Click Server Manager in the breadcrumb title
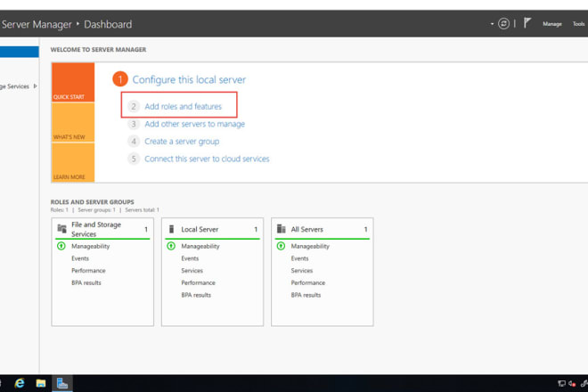This screenshot has height=392, width=588. click(x=36, y=24)
